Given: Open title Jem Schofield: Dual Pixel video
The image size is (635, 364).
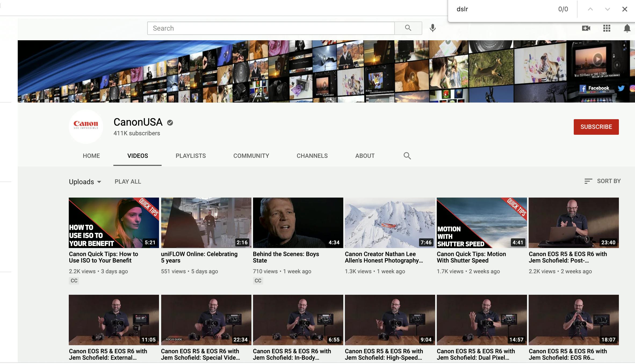Looking at the screenshot, I should pos(476,354).
